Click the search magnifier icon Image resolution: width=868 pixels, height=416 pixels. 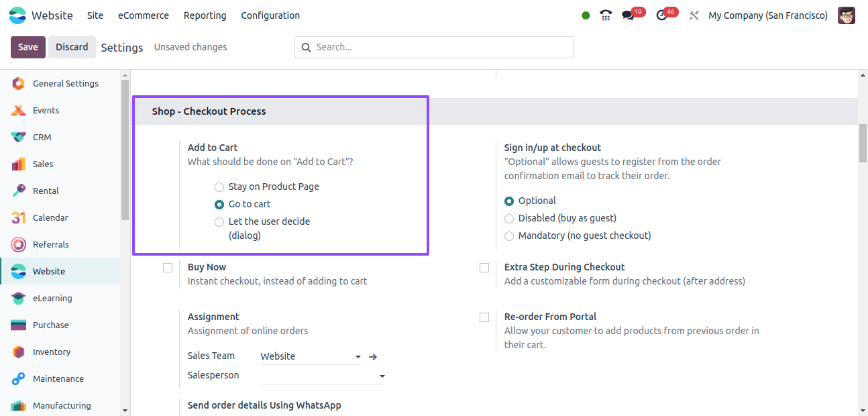[x=307, y=48]
